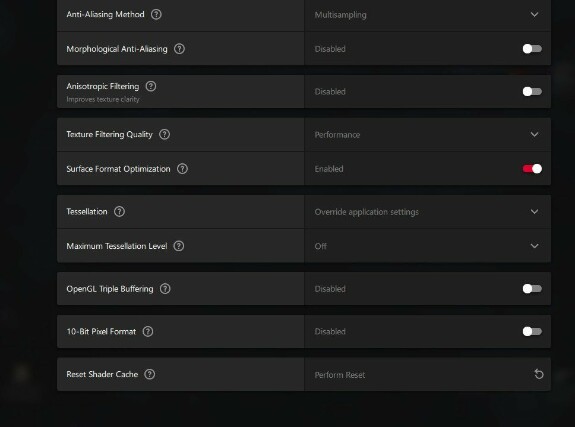The image size is (575, 427).
Task: Enable Morphological Anti-Aliasing toggle
Action: pos(532,49)
